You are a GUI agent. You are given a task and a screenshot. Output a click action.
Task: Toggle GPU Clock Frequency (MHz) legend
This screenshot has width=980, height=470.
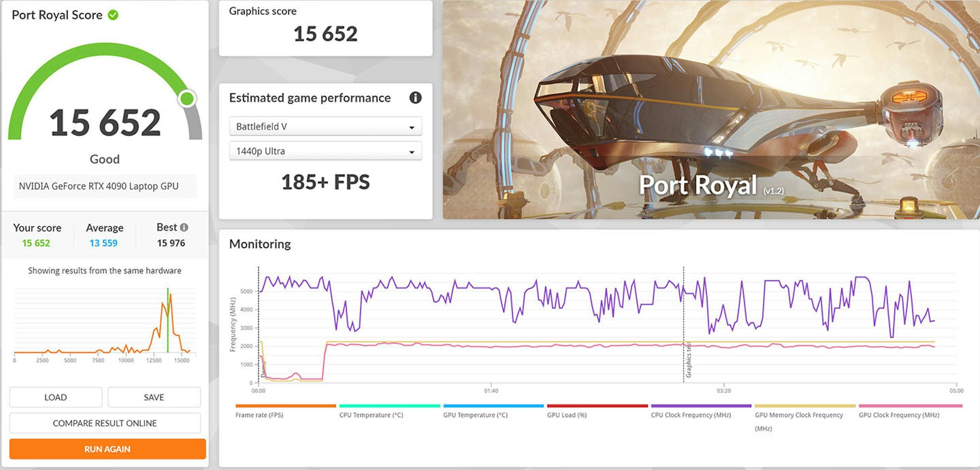point(898,415)
